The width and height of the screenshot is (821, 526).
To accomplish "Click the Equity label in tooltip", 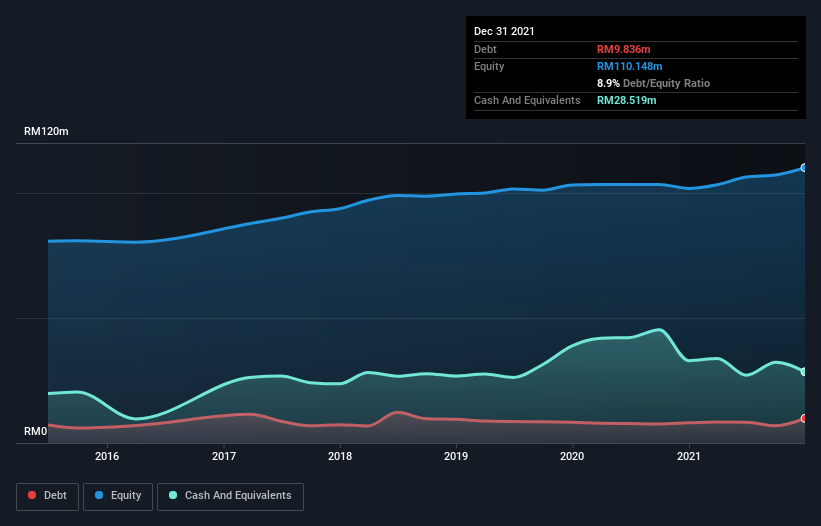I will point(489,66).
